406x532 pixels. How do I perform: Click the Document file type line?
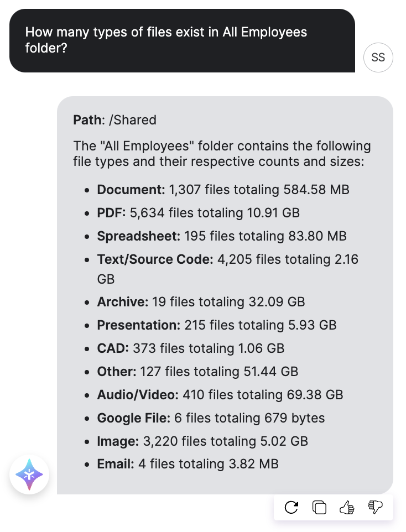tap(223, 189)
